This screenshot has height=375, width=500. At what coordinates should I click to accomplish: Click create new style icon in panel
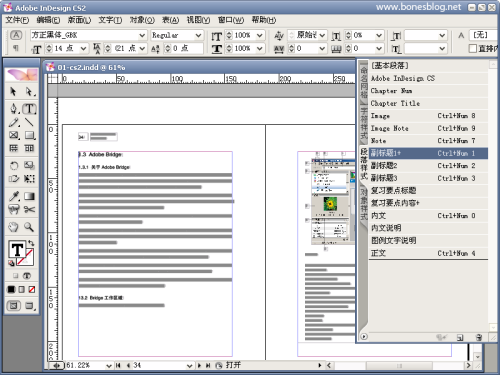[460, 337]
